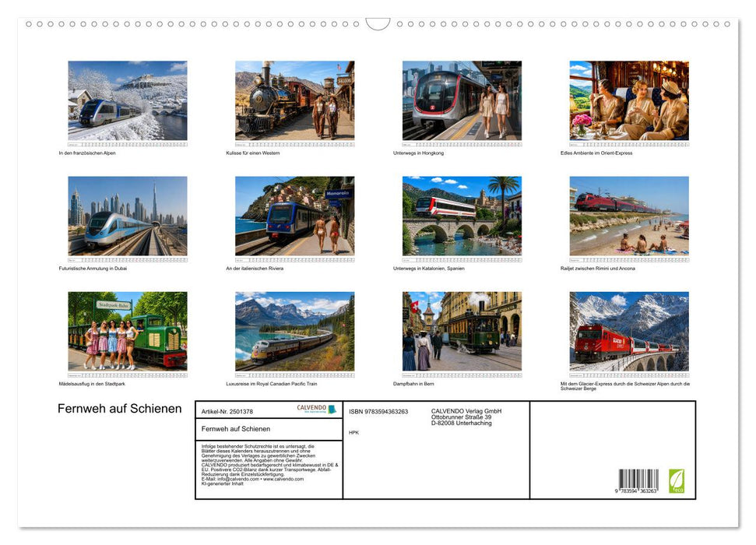Screen dimensions: 756x545
Task: Click 'KI-generierter Inhalt' text
Action: coord(222,483)
